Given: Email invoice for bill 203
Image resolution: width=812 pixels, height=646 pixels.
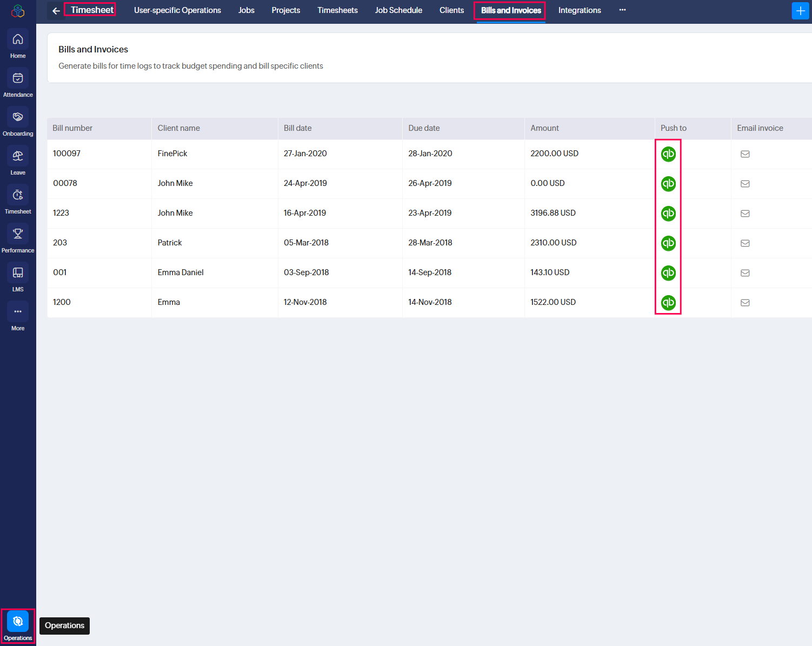Looking at the screenshot, I should click(x=745, y=243).
